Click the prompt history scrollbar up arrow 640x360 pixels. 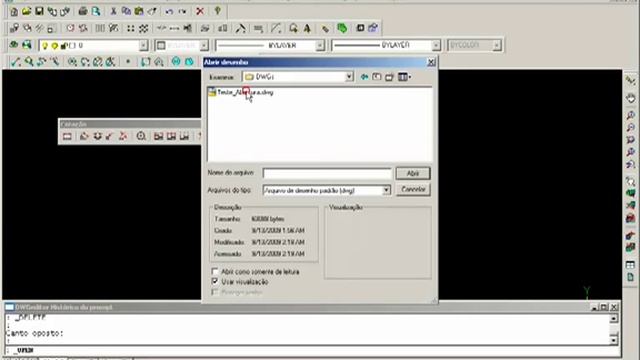click(x=614, y=318)
